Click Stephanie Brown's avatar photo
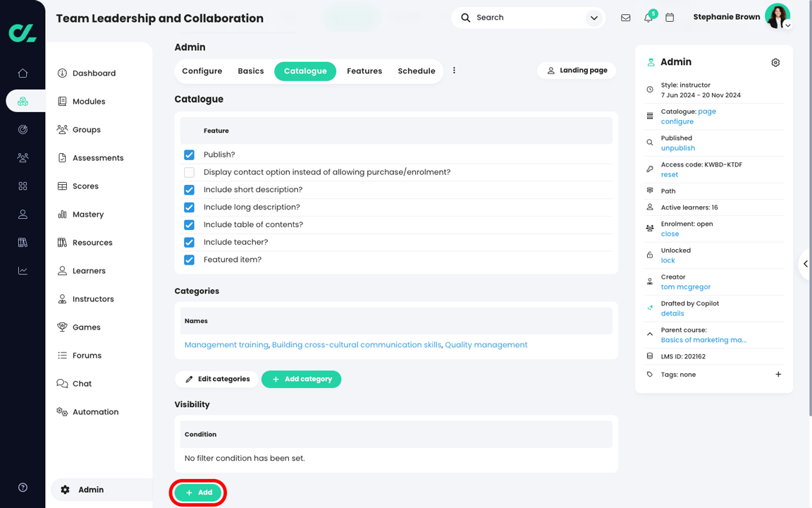Viewport: 812px width, 508px height. (x=777, y=16)
